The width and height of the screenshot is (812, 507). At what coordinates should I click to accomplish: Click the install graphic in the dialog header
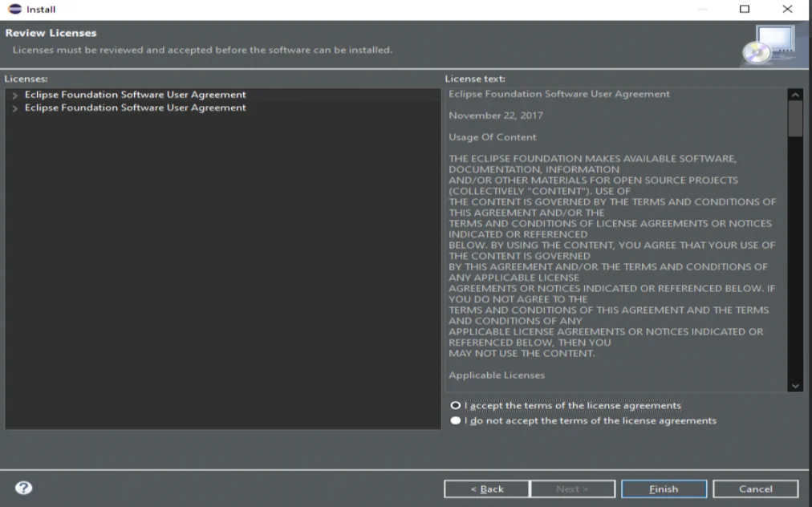point(773,44)
